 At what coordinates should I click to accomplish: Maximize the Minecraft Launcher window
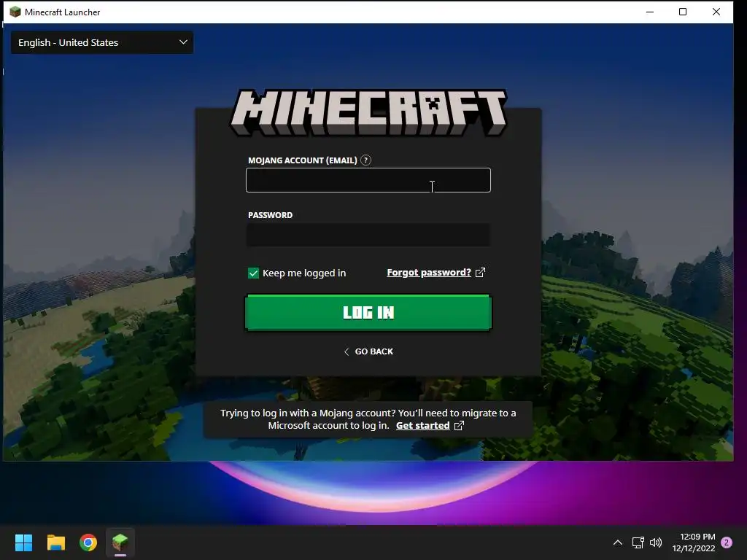pyautogui.click(x=683, y=12)
